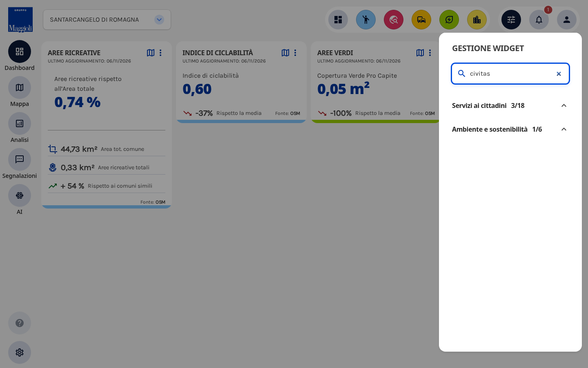Click the 0,74 % recreational areas value
The height and width of the screenshot is (368, 588).
pyautogui.click(x=78, y=102)
